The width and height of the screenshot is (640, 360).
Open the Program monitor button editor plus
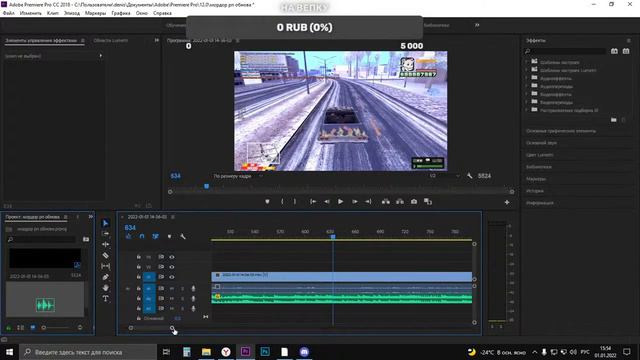(x=507, y=202)
